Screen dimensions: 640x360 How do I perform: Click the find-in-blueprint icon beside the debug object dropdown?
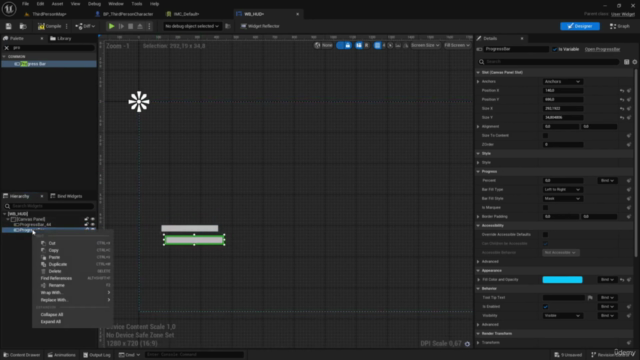(228, 26)
